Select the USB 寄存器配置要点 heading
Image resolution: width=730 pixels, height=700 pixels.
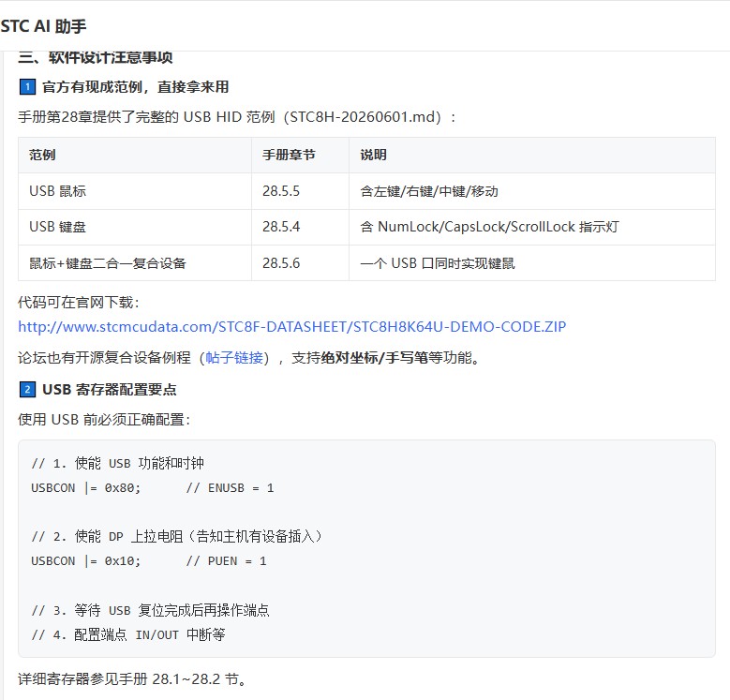[110, 389]
